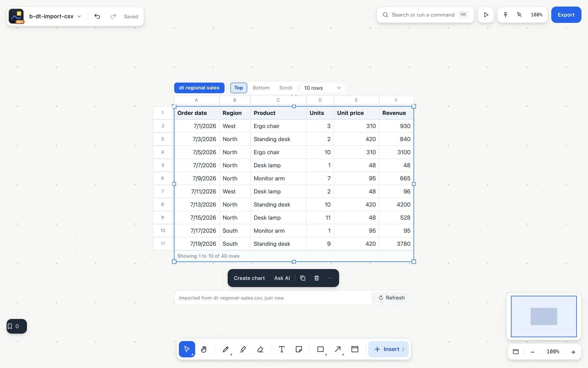Start presentation with play icon
Image resolution: width=588 pixels, height=368 pixels.
click(486, 15)
